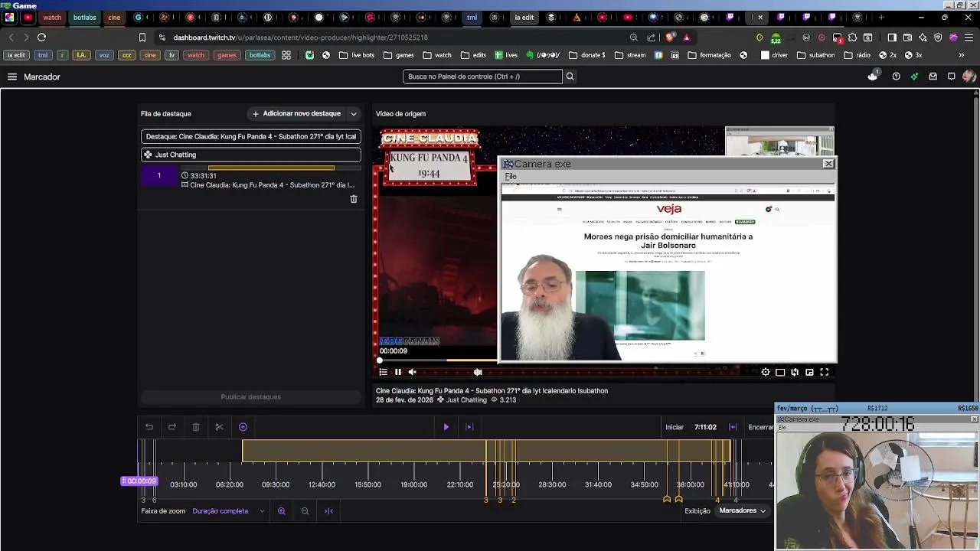Open the Duração completa zoom dropdown
The width and height of the screenshot is (980, 551).
[228, 511]
